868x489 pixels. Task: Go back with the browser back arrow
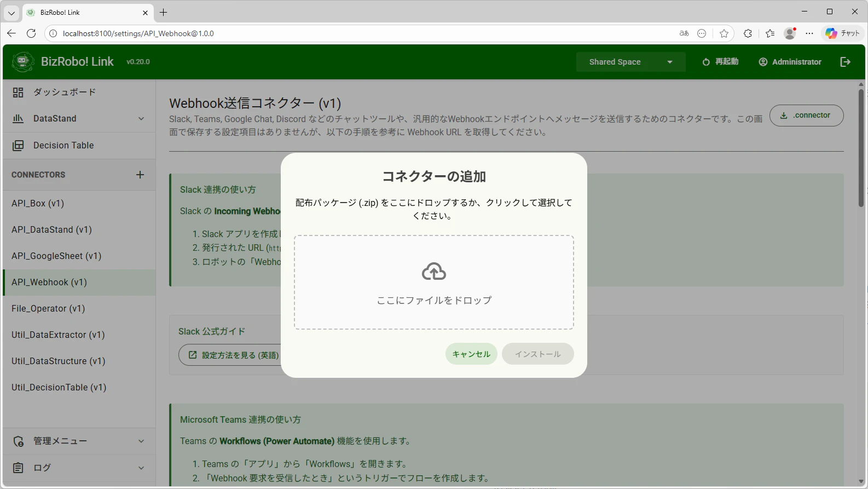11,33
